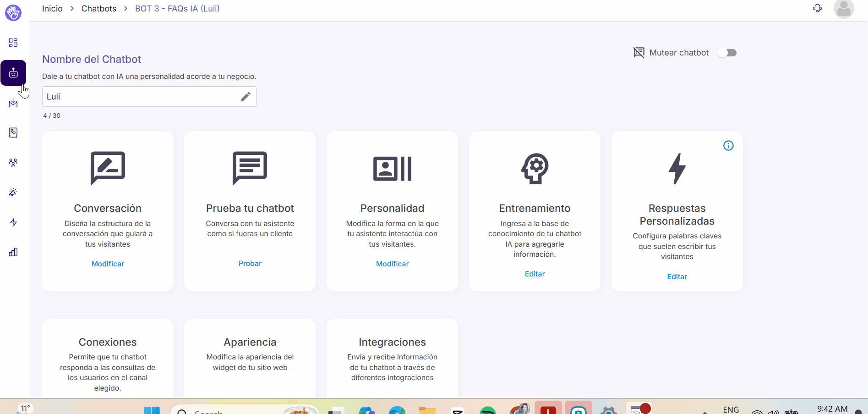Open the lightning bolt icon in sidebar
Image resolution: width=868 pixels, height=414 pixels.
(x=13, y=222)
